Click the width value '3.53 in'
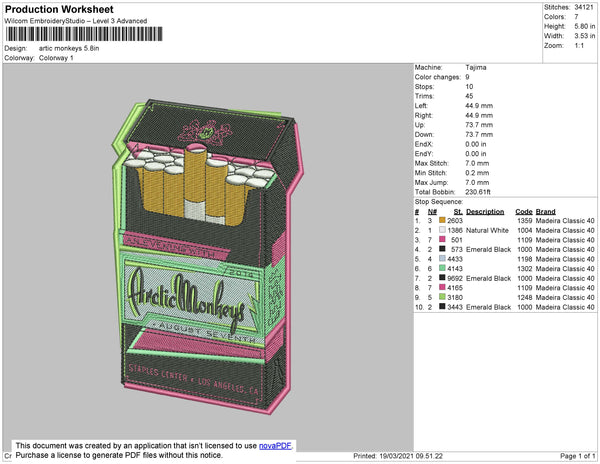 pos(585,36)
